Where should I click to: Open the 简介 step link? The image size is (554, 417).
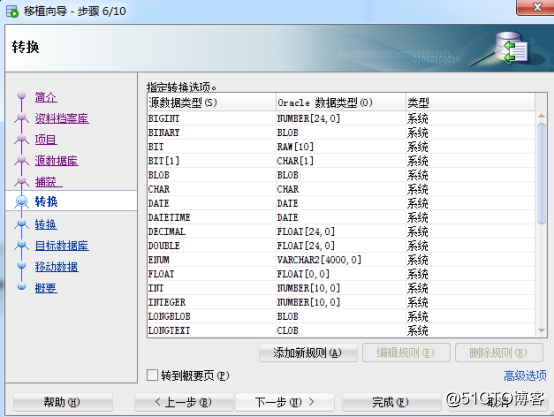pos(46,97)
